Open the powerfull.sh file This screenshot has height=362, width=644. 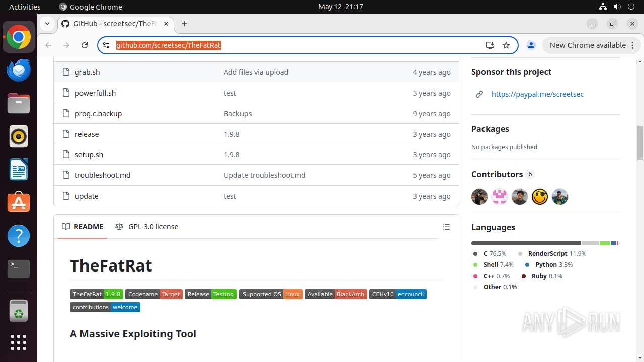click(x=95, y=93)
